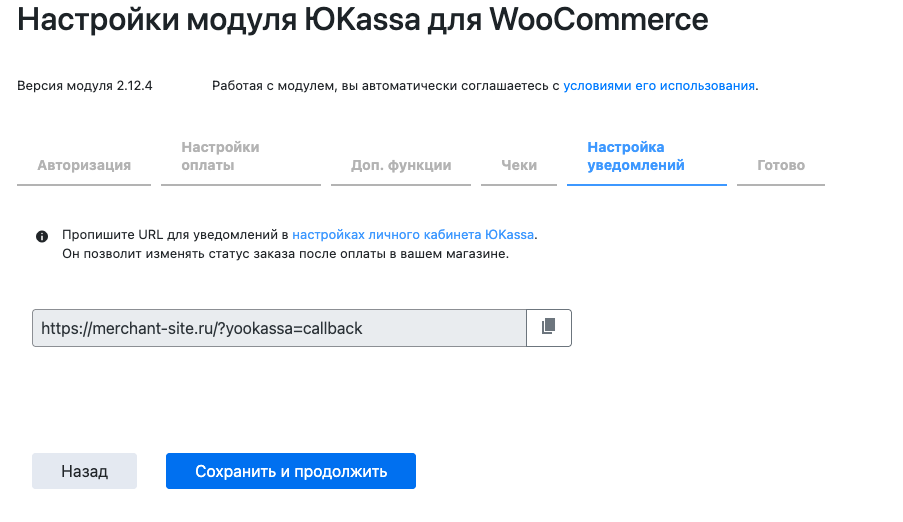This screenshot has width=903, height=522.
Task: Select the active Настройка уведомлений tab
Action: (636, 157)
